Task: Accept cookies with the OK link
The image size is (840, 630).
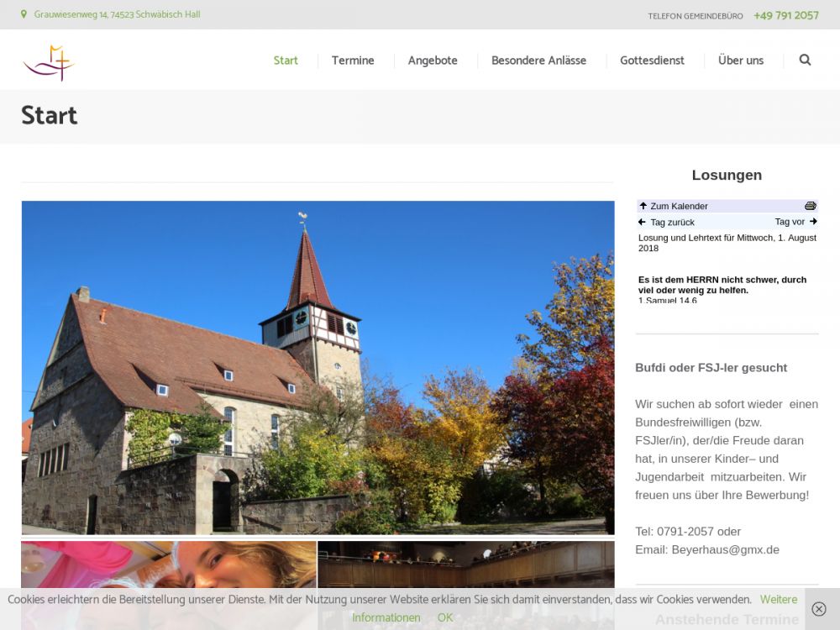Action: coord(445,617)
